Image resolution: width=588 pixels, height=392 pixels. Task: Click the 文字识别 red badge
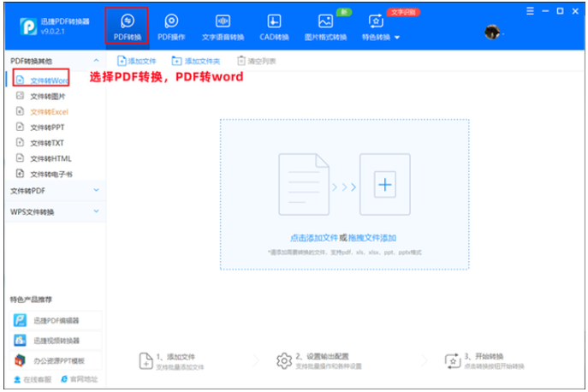pos(403,12)
